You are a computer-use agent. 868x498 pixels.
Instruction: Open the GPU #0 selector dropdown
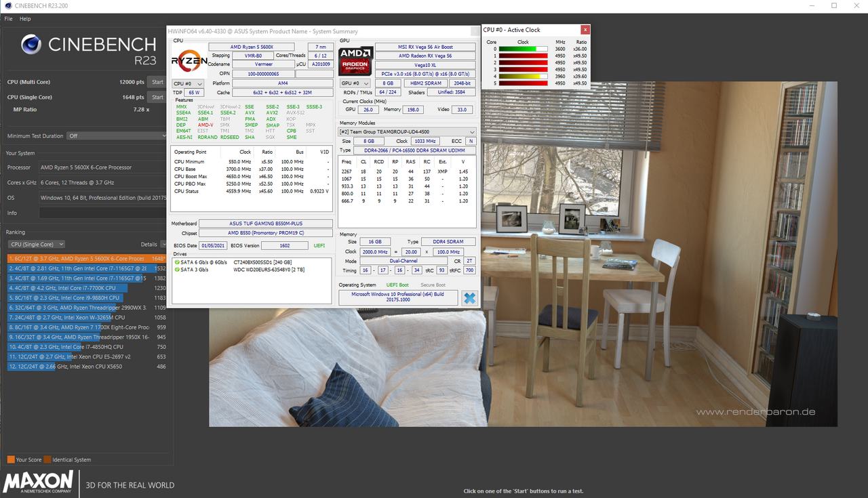[355, 83]
